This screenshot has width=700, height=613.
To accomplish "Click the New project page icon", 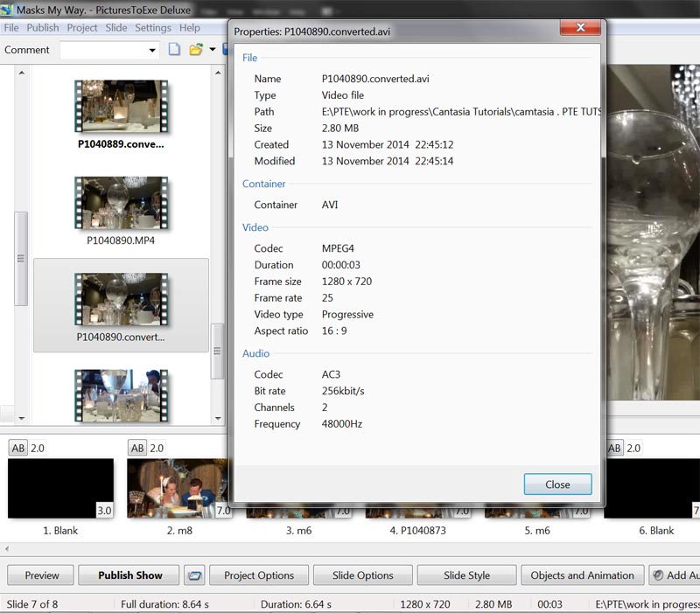I will 175,50.
